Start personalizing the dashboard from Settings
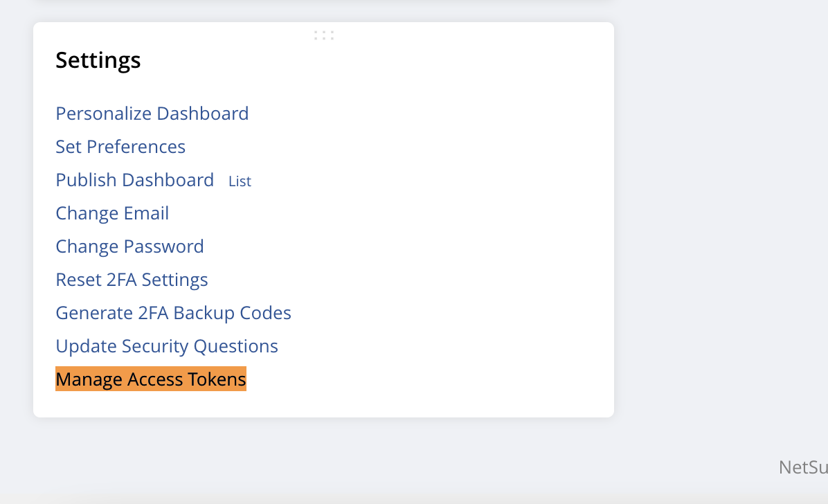 152,114
